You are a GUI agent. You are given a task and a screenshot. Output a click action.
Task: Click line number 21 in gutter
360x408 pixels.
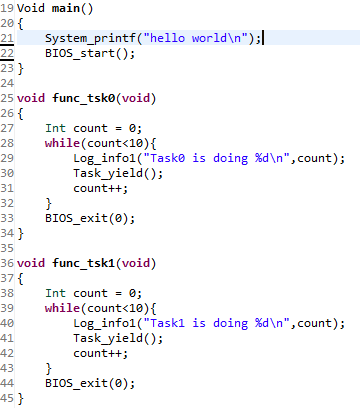7,38
